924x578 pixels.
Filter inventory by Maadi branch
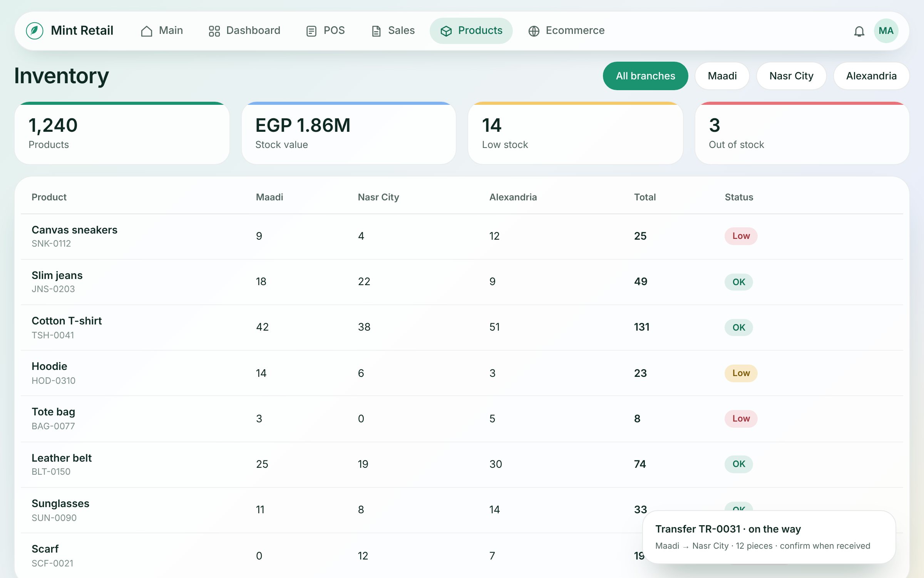722,76
